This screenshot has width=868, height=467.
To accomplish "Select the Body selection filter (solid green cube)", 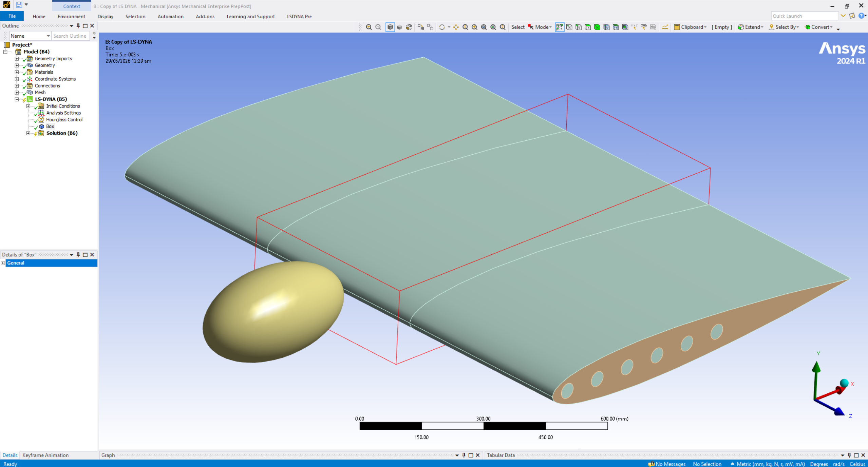I will pos(597,27).
